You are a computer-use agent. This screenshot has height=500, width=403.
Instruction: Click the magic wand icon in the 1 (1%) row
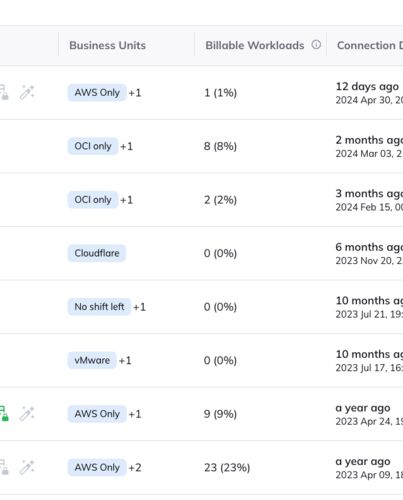27,92
